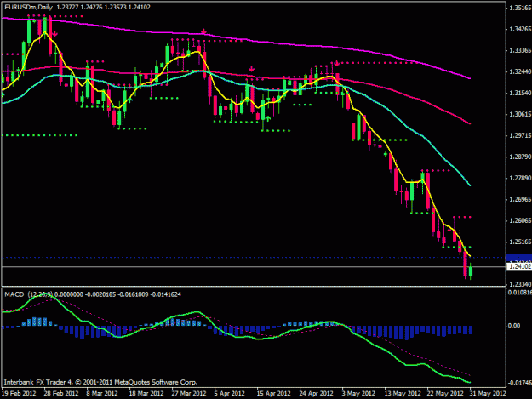The image size is (532, 399).
Task: Click the 27 Mar 2012 date label
Action: click(x=189, y=394)
